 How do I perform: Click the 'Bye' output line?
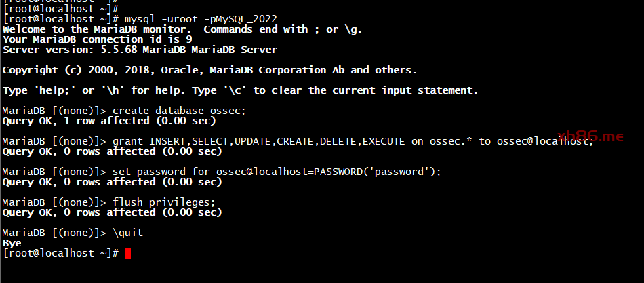tap(12, 243)
